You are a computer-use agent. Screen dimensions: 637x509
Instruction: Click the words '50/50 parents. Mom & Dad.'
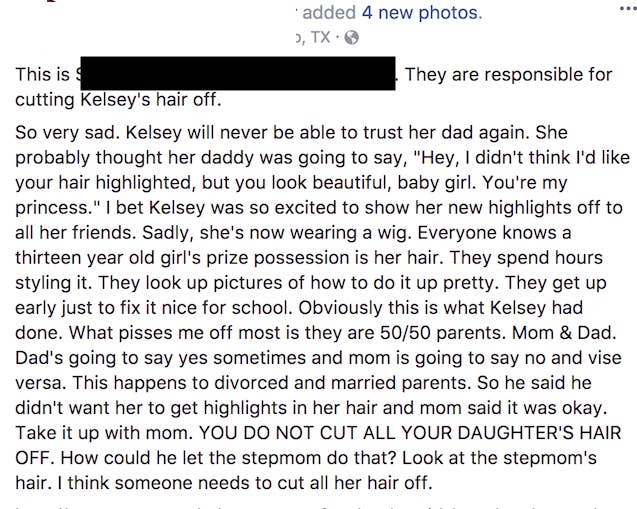(498, 333)
